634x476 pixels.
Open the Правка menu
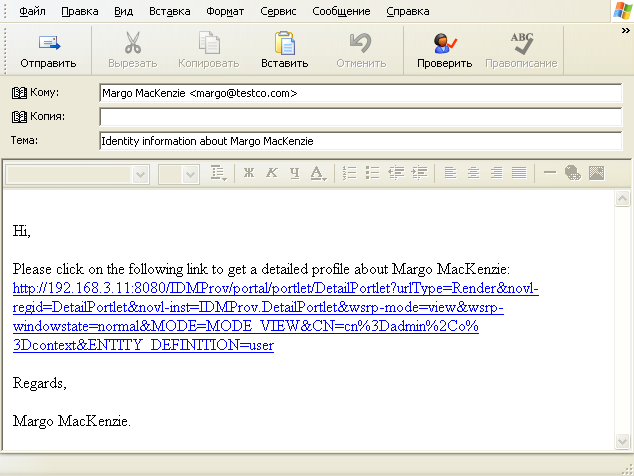[80, 11]
